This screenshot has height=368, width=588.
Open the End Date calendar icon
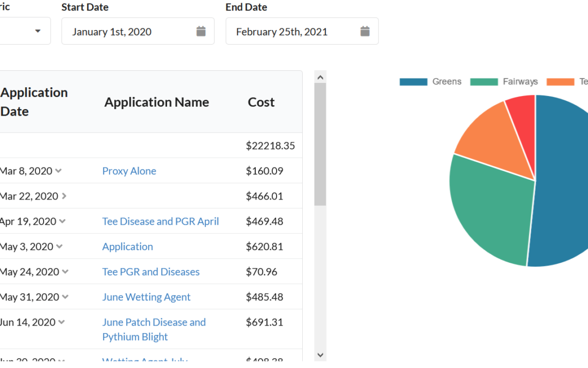[x=365, y=31]
